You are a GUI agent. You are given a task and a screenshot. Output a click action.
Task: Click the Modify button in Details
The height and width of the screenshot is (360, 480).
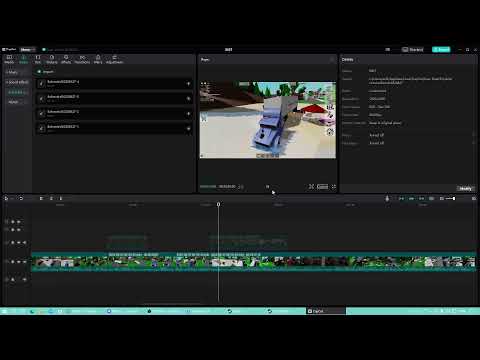tap(465, 188)
